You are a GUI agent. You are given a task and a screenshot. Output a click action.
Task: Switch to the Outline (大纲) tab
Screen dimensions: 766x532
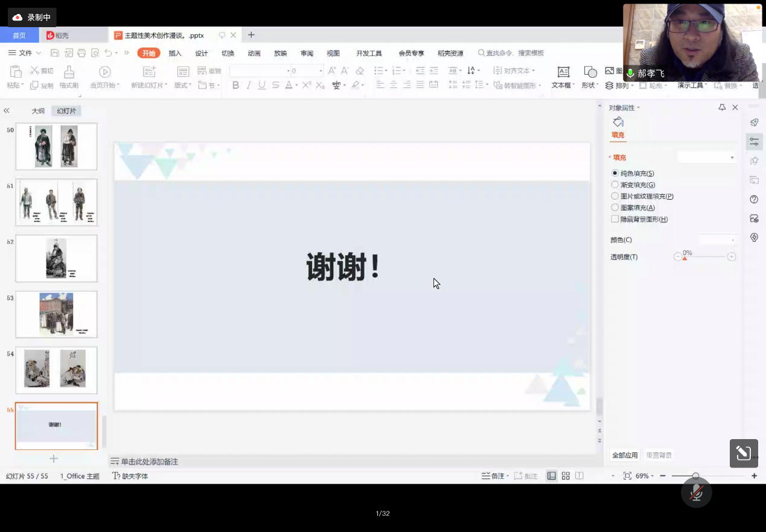[x=38, y=111]
